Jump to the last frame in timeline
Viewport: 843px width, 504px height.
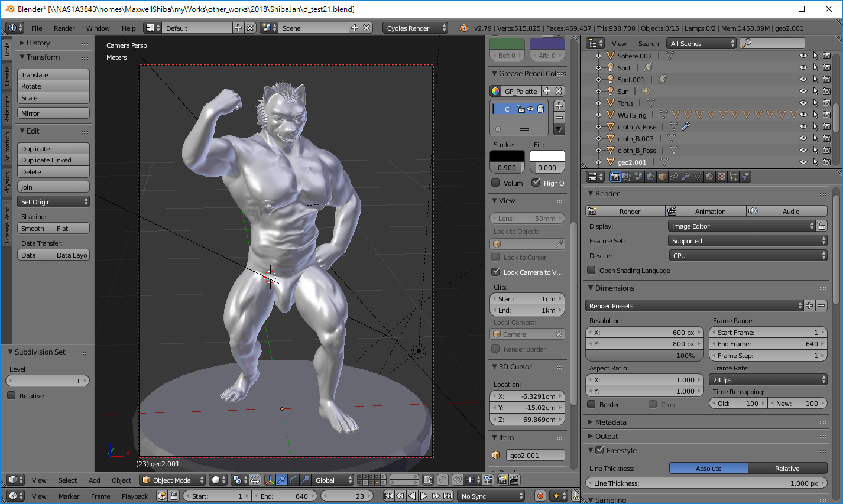(448, 496)
